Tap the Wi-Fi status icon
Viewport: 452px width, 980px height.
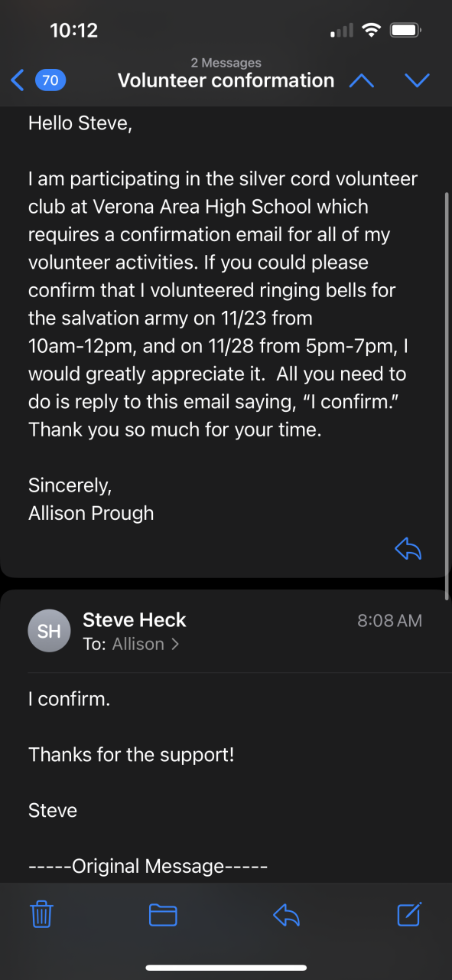372,30
